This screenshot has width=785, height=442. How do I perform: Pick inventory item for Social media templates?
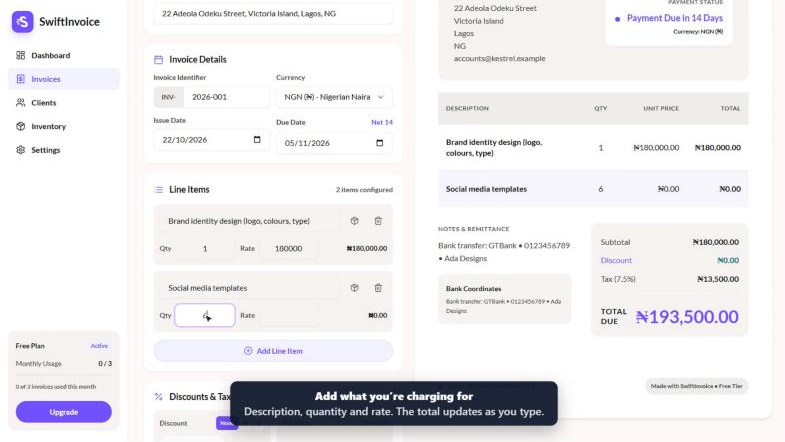(x=354, y=288)
